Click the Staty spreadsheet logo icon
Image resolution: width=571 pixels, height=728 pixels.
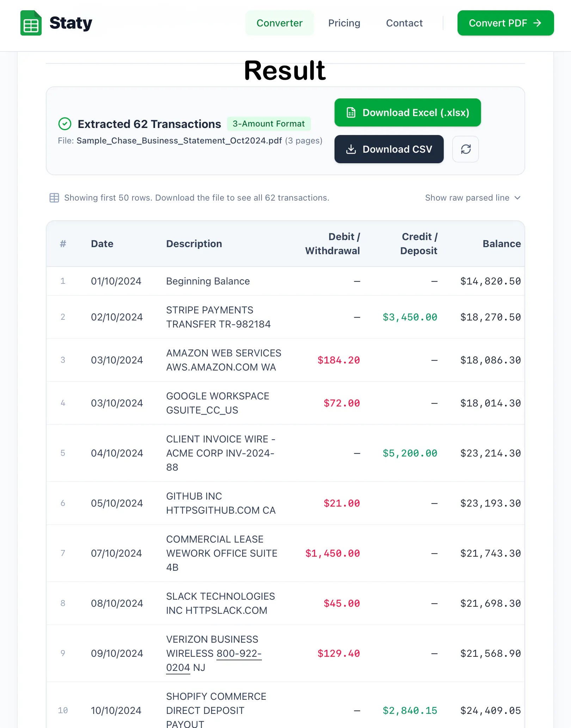pyautogui.click(x=31, y=23)
